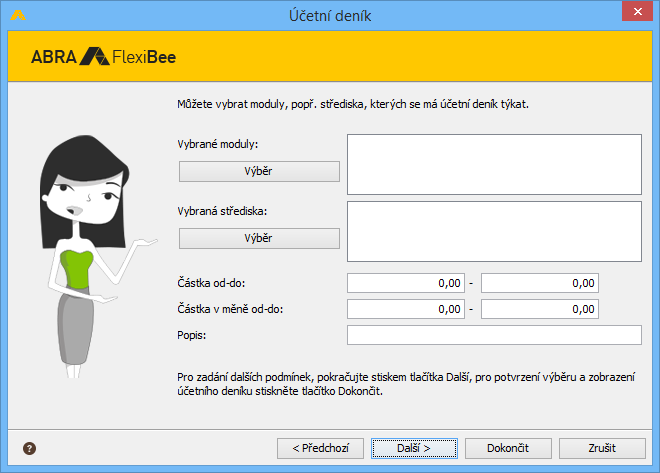Click the Účetní deník window title
Screen dimensions: 660x473
click(330, 16)
